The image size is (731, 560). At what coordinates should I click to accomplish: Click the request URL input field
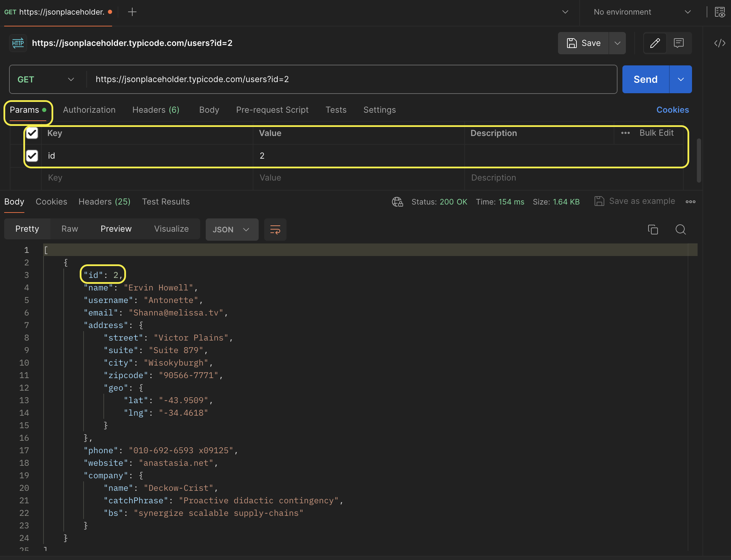tap(348, 79)
